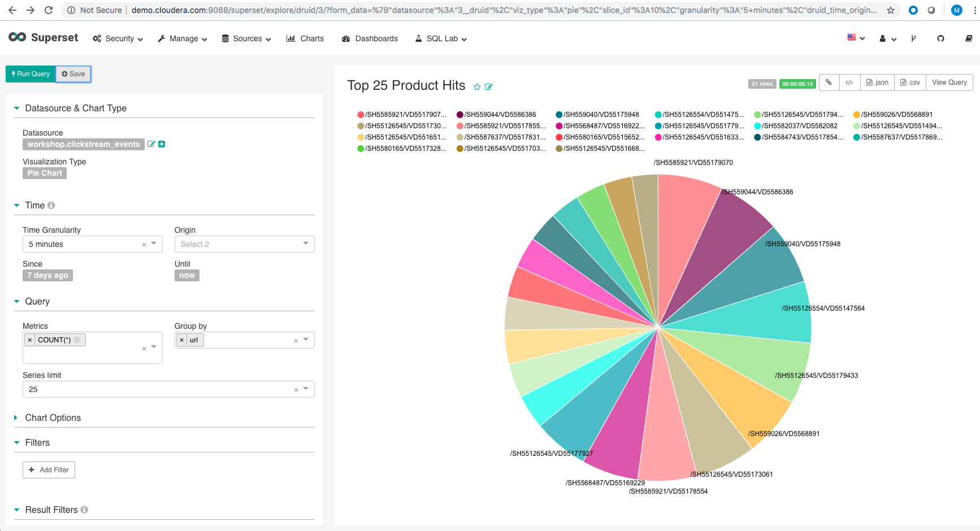Change the Since value 7 days ago
The width and height of the screenshot is (980, 531).
pyautogui.click(x=47, y=275)
